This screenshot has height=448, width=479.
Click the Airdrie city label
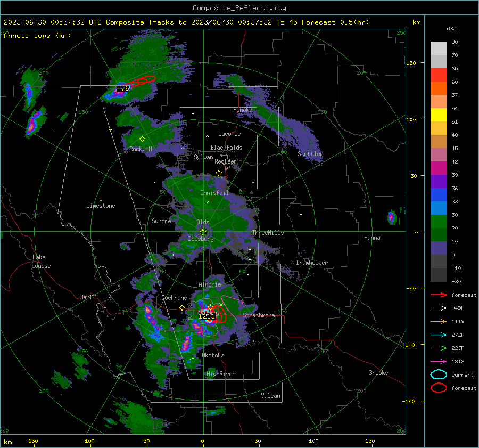pos(210,284)
